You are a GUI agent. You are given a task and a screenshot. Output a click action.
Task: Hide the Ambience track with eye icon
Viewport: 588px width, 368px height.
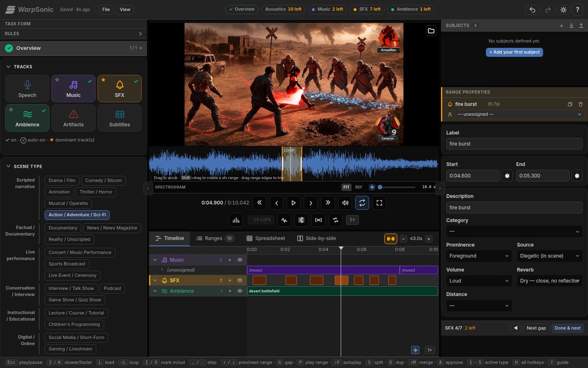[240, 291]
